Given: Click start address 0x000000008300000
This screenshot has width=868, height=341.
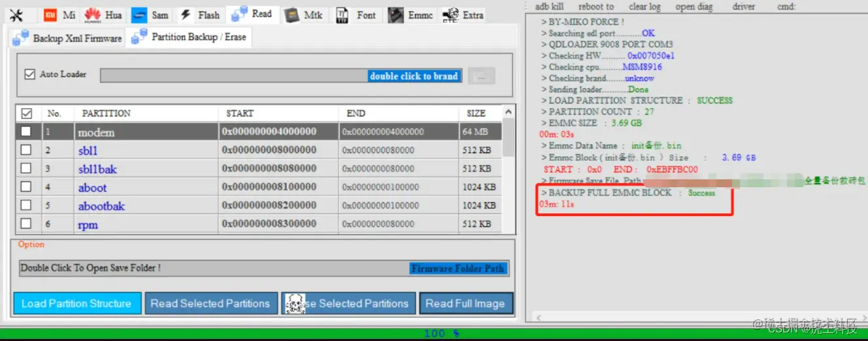Looking at the screenshot, I should 269,223.
